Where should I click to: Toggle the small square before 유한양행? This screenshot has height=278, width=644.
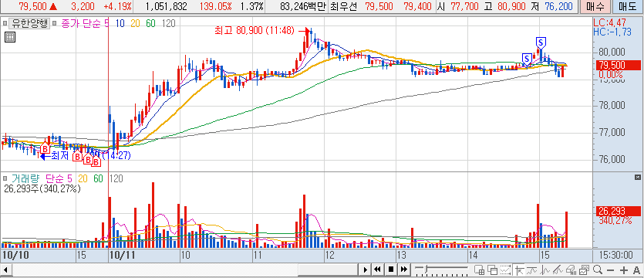5,23
